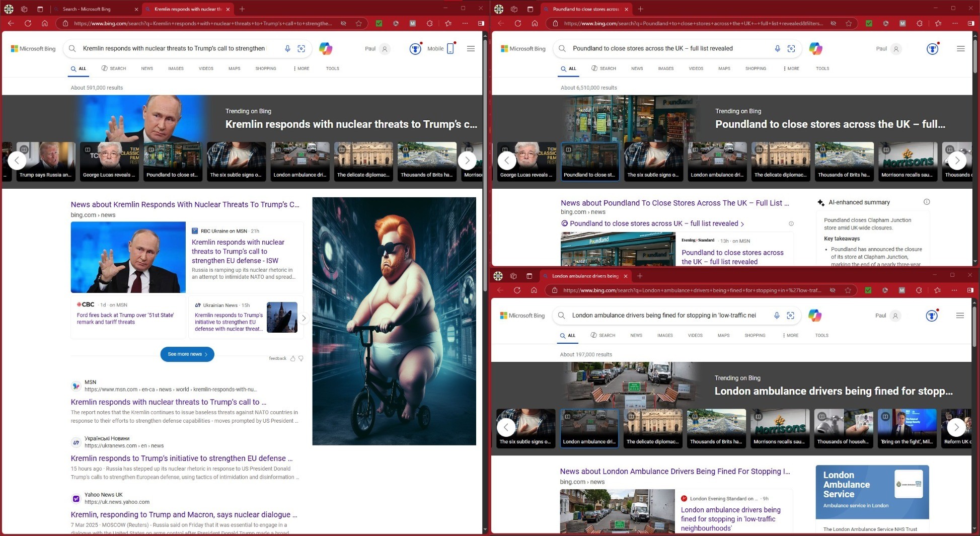The width and height of the screenshot is (980, 536).
Task: Click the microphone icon in the Poundland search box
Action: [777, 49]
